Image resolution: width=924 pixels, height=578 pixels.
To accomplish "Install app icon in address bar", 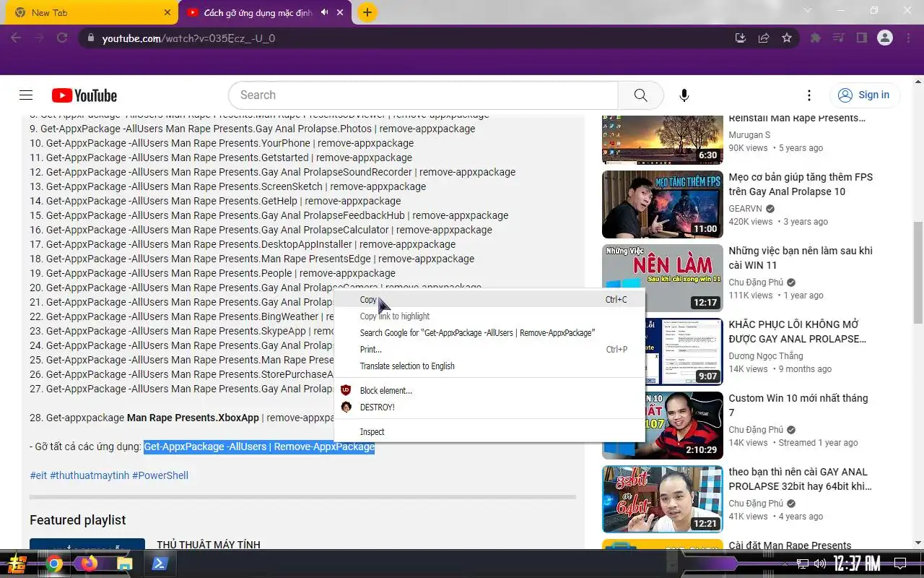I will pyautogui.click(x=740, y=38).
